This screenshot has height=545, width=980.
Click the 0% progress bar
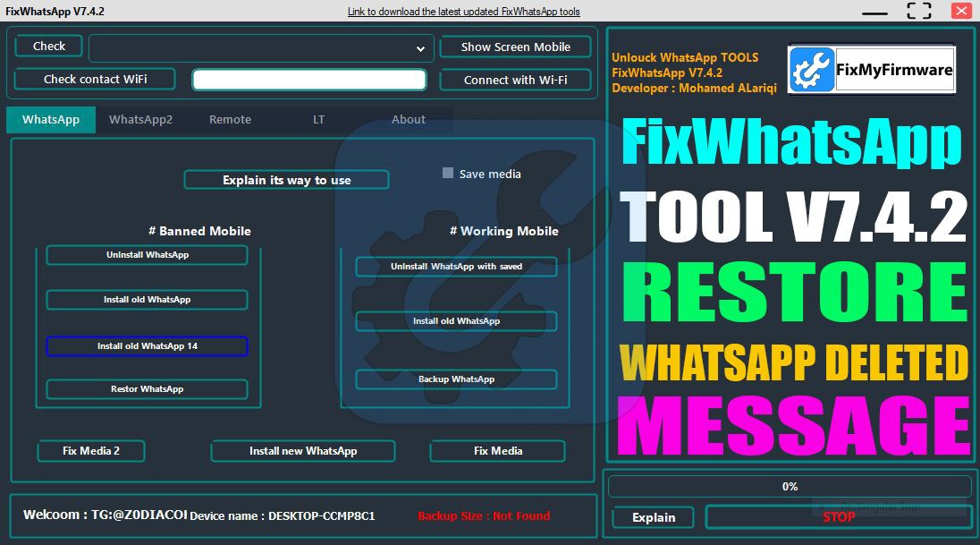pyautogui.click(x=789, y=487)
